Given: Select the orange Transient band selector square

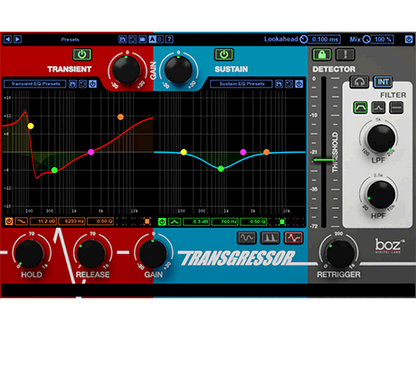Looking at the screenshot, I should click(146, 221).
